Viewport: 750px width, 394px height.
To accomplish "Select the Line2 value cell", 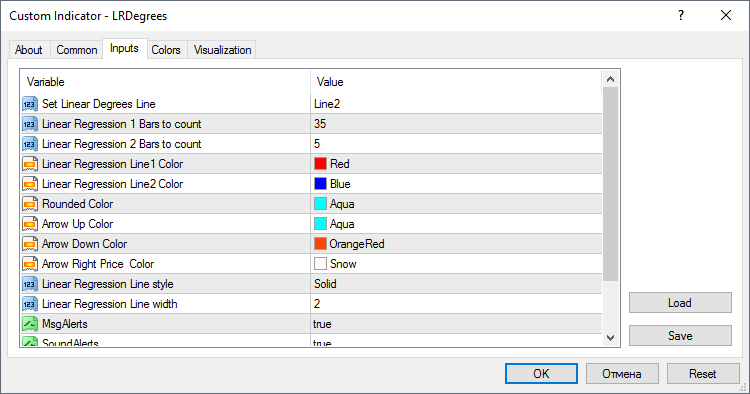I will coord(456,104).
